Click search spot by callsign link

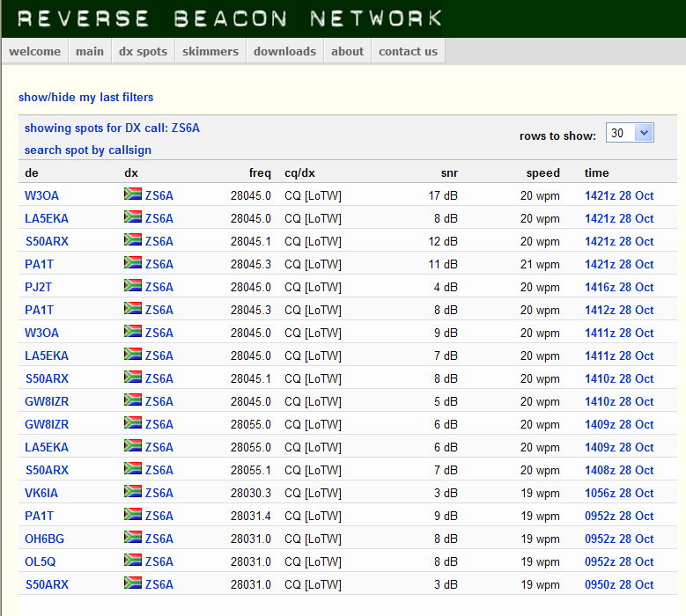(88, 150)
